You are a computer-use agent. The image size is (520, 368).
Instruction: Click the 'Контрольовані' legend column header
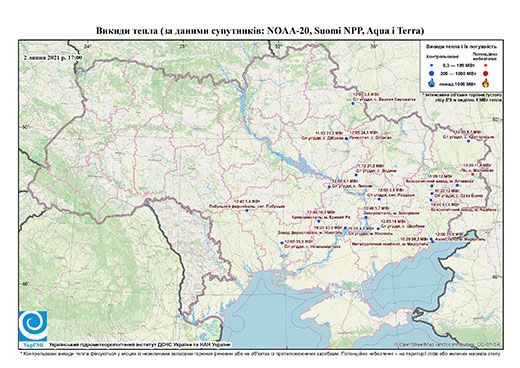pyautogui.click(x=443, y=56)
